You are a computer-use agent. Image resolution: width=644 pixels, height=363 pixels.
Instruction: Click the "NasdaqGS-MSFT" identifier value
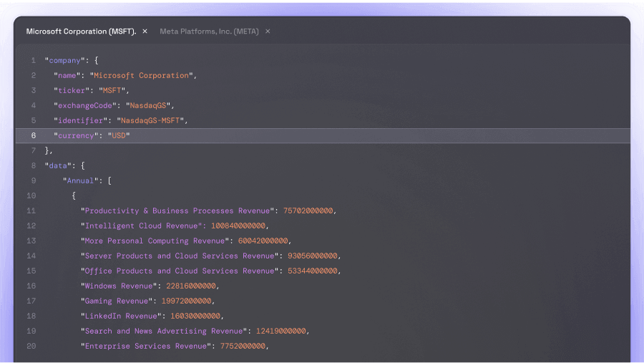pyautogui.click(x=150, y=120)
